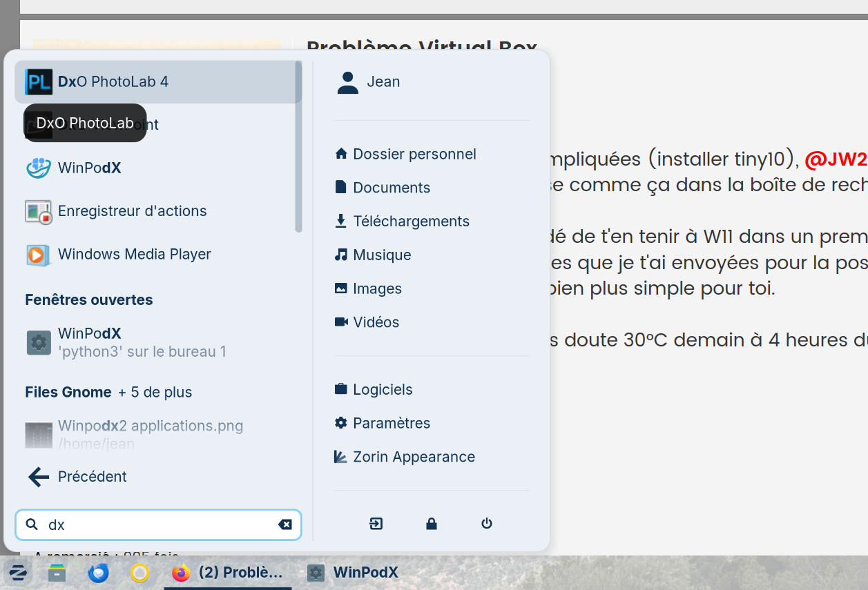Image resolution: width=868 pixels, height=590 pixels.
Task: Open the Files manager from taskbar
Action: pos(57,573)
